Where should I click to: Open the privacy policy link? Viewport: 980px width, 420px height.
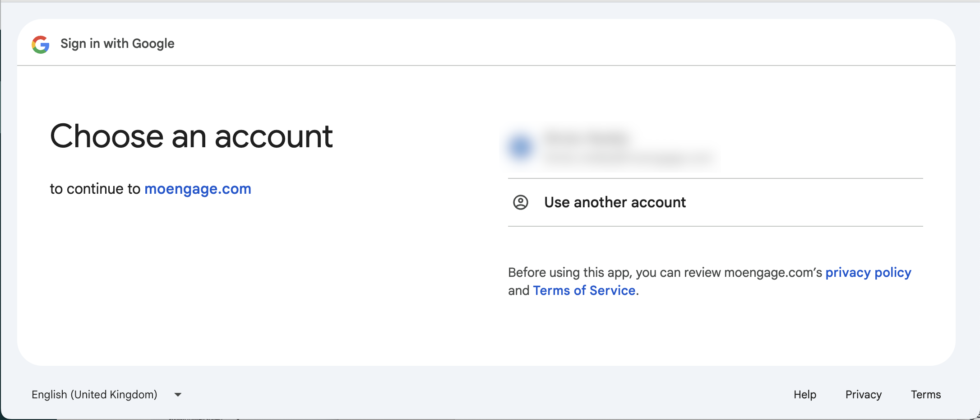868,273
